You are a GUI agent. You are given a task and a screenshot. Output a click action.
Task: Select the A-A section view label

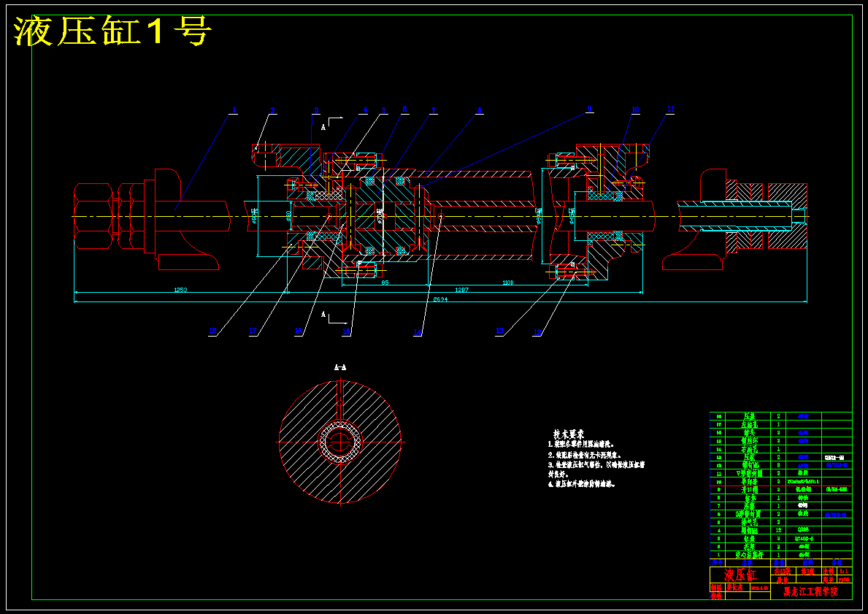(x=340, y=367)
